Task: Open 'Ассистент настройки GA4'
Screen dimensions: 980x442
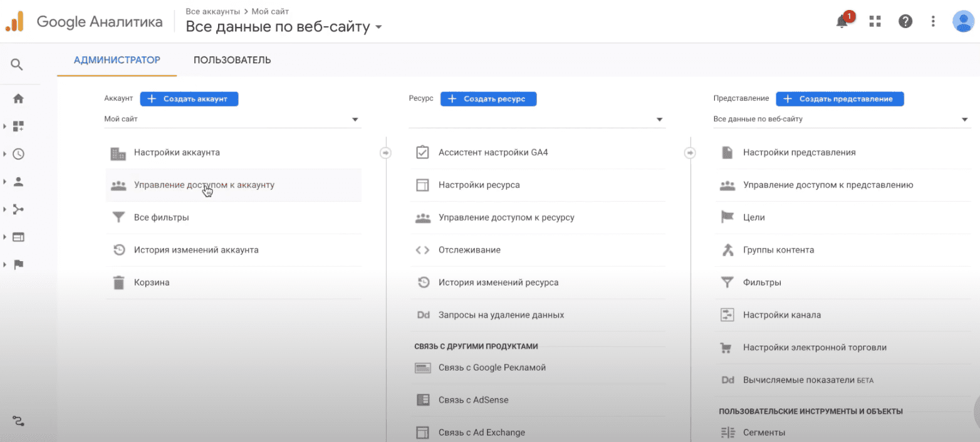Action: click(x=493, y=153)
